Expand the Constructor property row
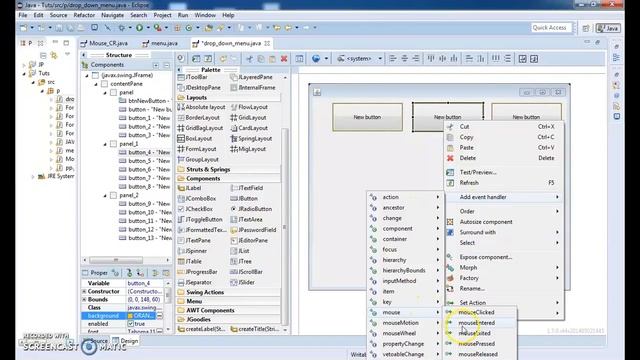Image resolution: width=640 pixels, height=360 pixels. point(84,291)
